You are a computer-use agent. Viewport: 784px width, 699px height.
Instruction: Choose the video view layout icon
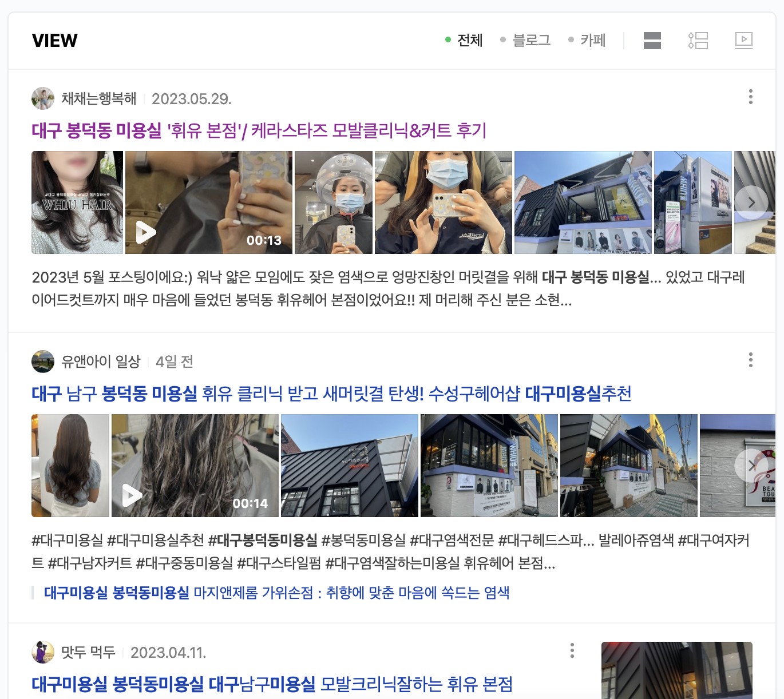pyautogui.click(x=743, y=41)
